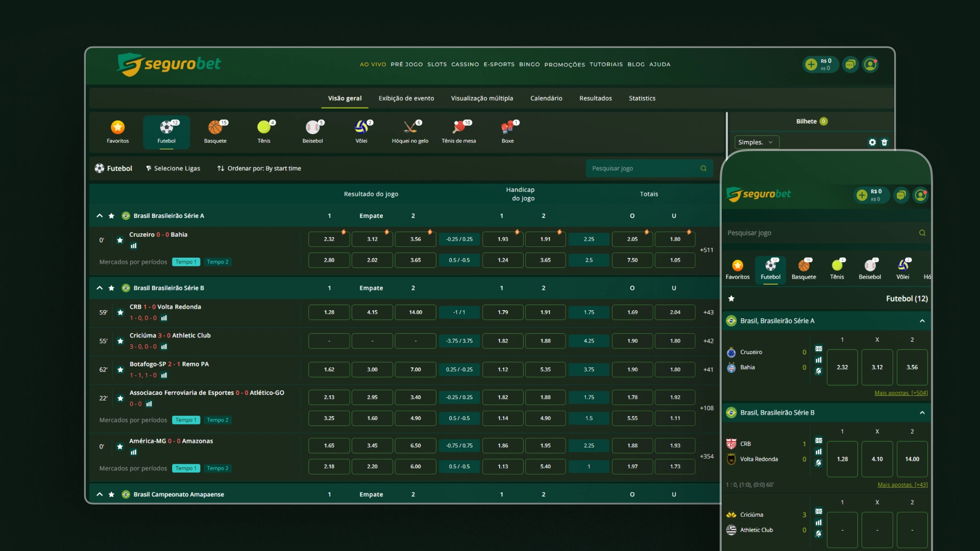The height and width of the screenshot is (551, 980).
Task: Toggle the mobile Futebol (12) favorite star
Action: tap(731, 298)
